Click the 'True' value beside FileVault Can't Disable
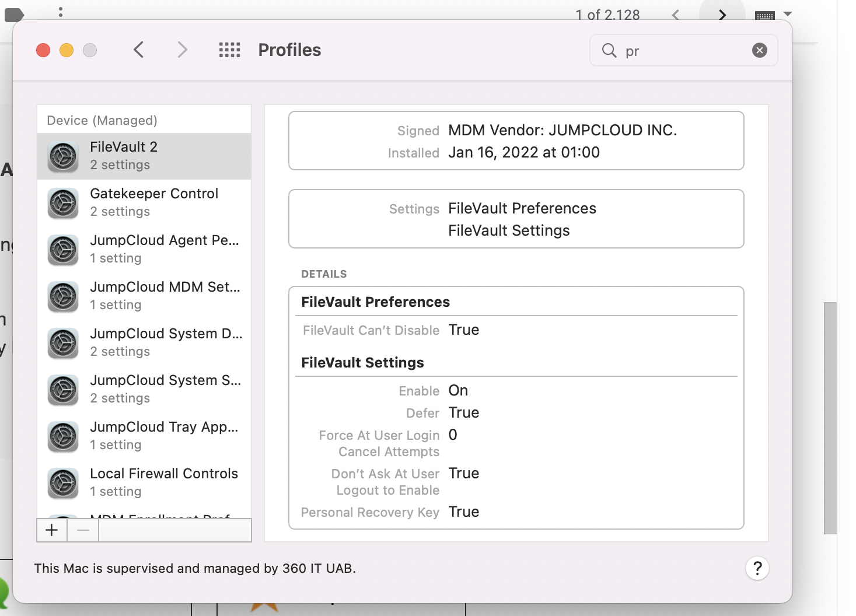The width and height of the screenshot is (856, 616). [x=464, y=330]
